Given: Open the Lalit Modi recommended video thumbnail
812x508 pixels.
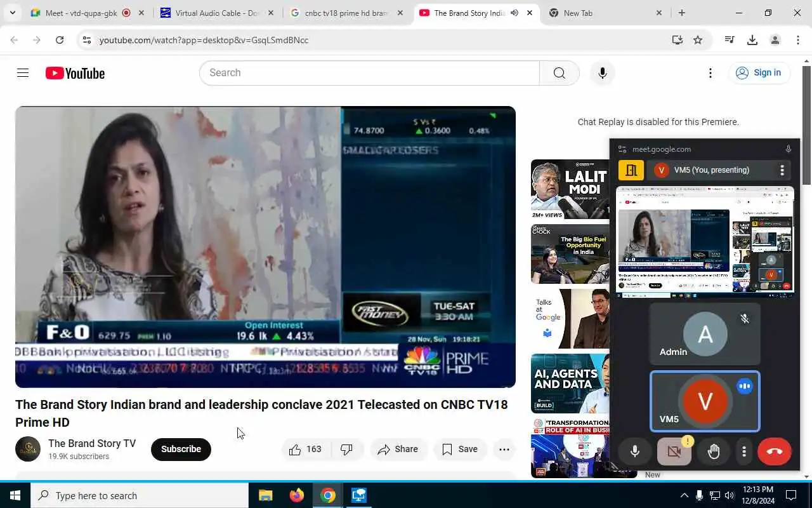Looking at the screenshot, I should (x=570, y=189).
